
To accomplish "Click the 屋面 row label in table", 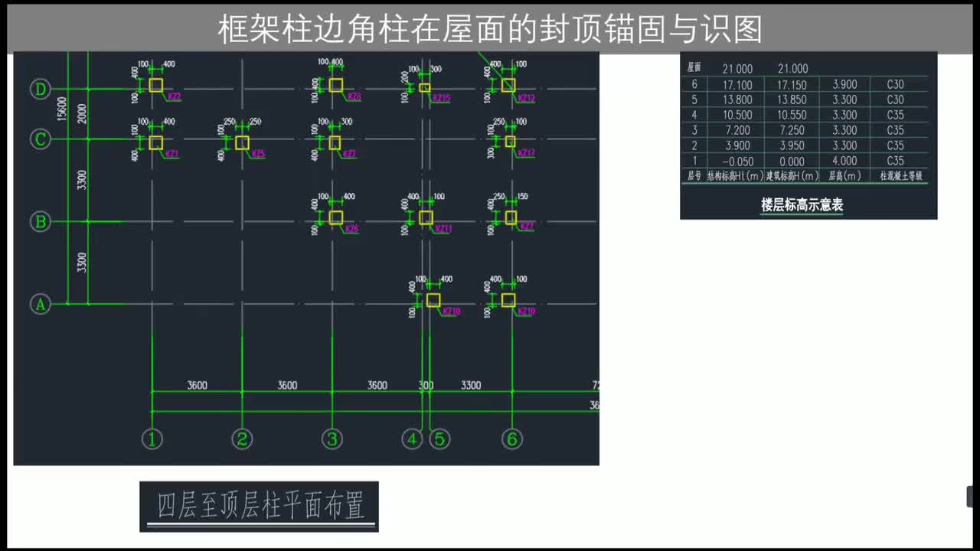I will pos(694,67).
